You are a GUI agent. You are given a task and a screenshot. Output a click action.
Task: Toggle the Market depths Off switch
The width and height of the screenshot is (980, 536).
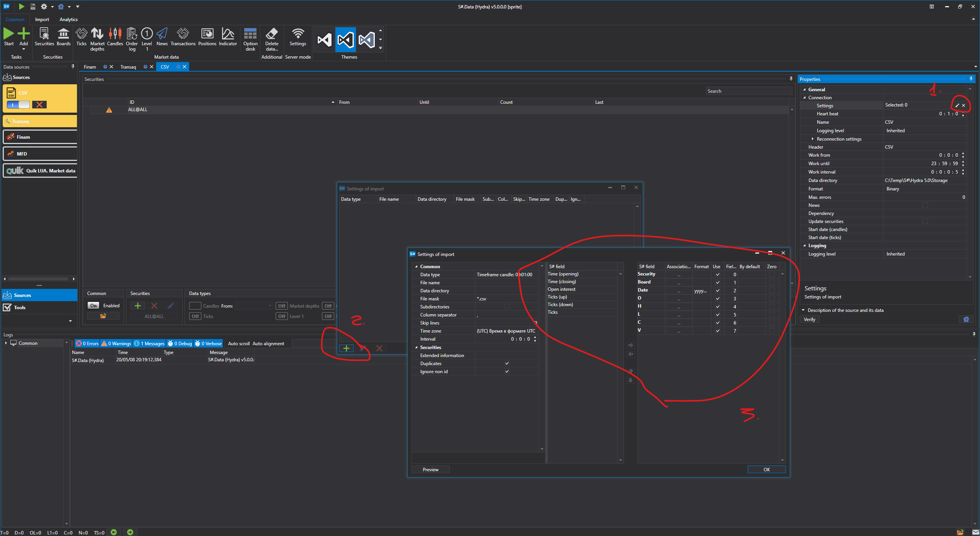pyautogui.click(x=282, y=306)
